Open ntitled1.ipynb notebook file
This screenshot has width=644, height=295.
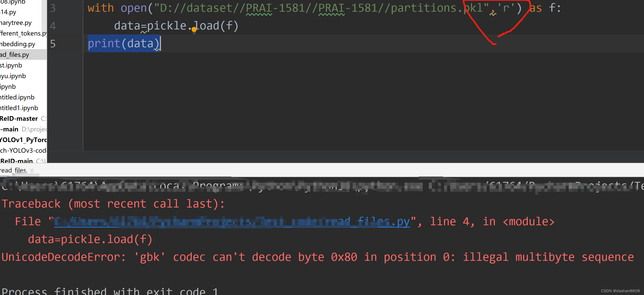[19, 108]
